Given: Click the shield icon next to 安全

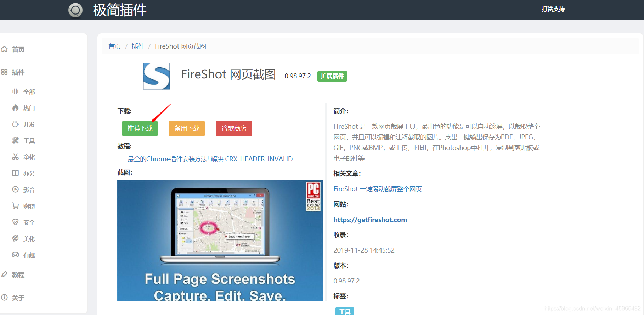Looking at the screenshot, I should (x=15, y=222).
